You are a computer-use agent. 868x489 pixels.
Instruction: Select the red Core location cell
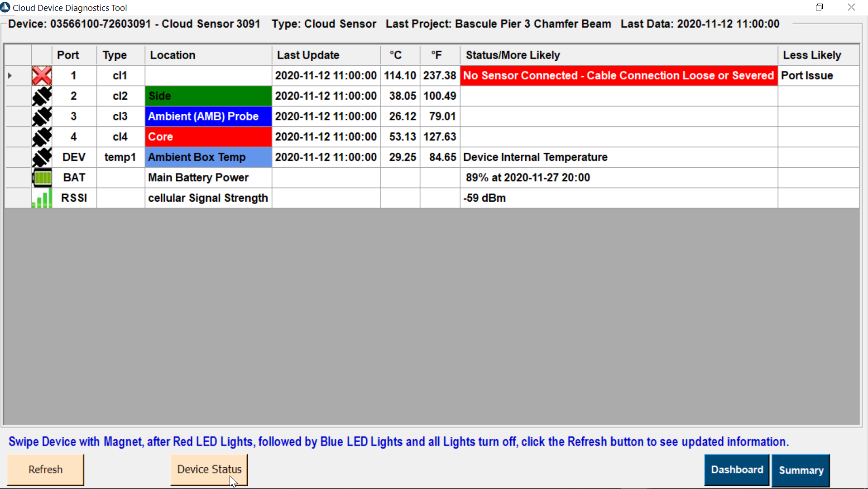(x=208, y=137)
